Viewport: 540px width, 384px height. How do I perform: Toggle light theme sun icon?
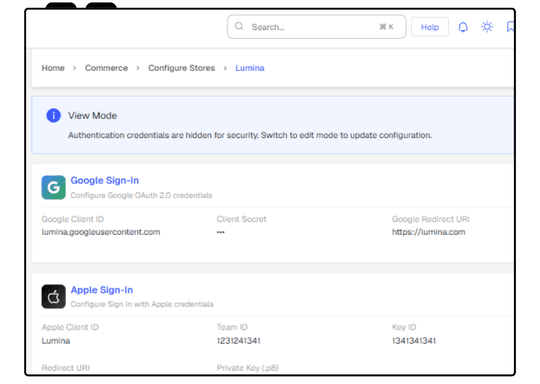[487, 27]
